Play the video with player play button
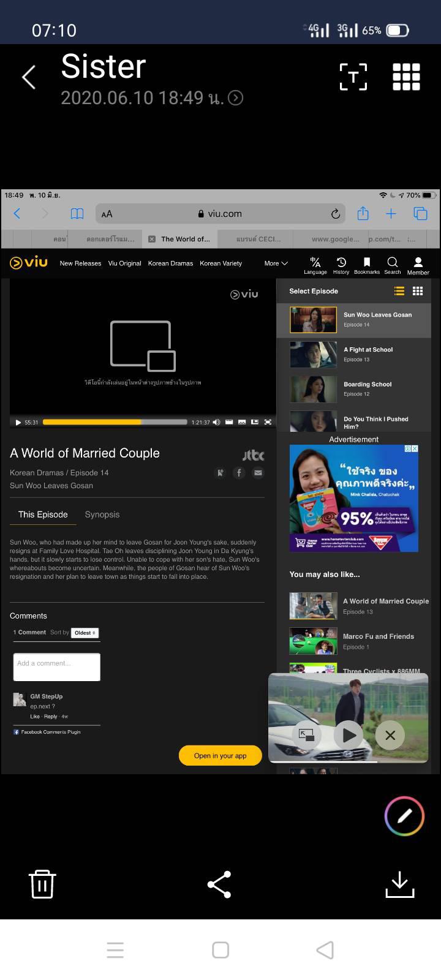Screen dimensions: 441x980 pyautogui.click(x=18, y=422)
